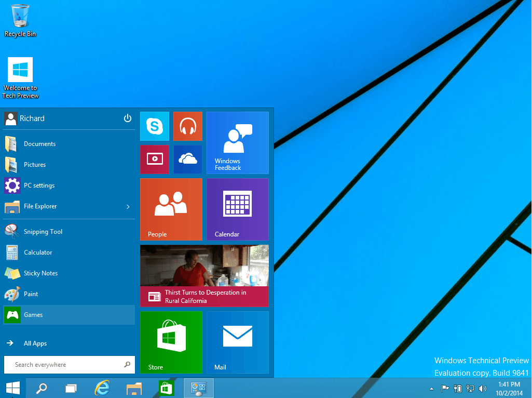532x398 pixels.
Task: Open File Explorer from Start menu list
Action: (x=69, y=206)
